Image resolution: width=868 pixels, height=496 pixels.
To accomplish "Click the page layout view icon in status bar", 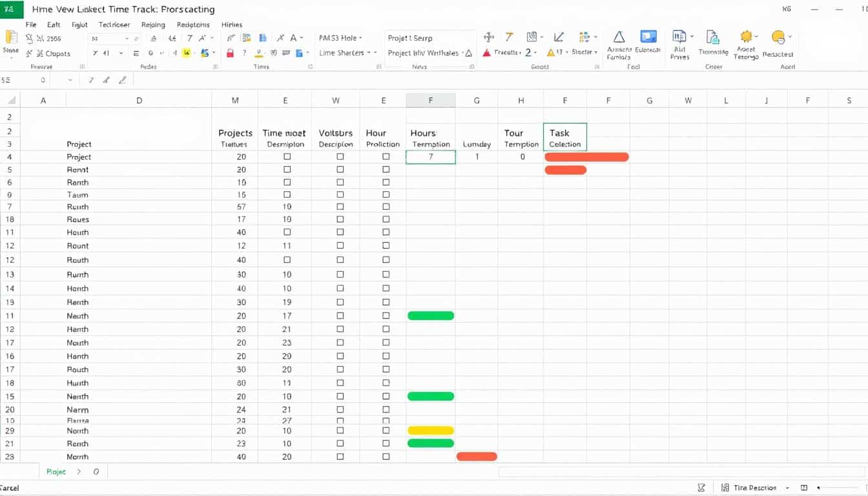I will click(804, 488).
